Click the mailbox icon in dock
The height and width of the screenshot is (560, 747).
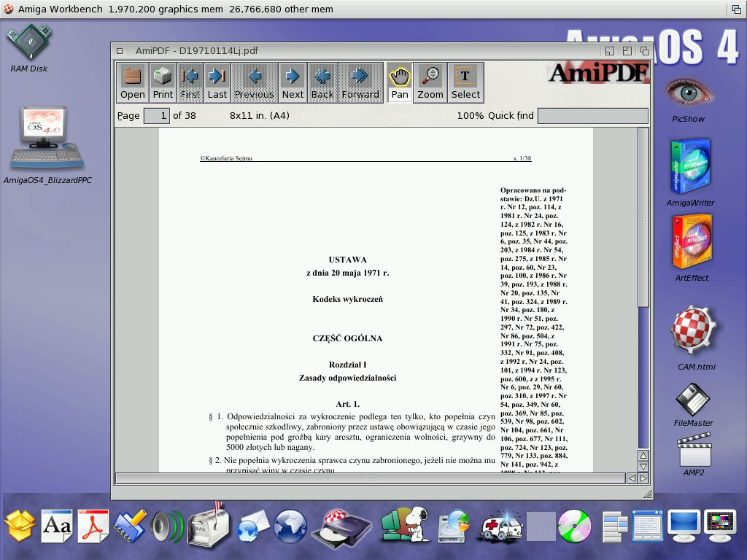207,524
